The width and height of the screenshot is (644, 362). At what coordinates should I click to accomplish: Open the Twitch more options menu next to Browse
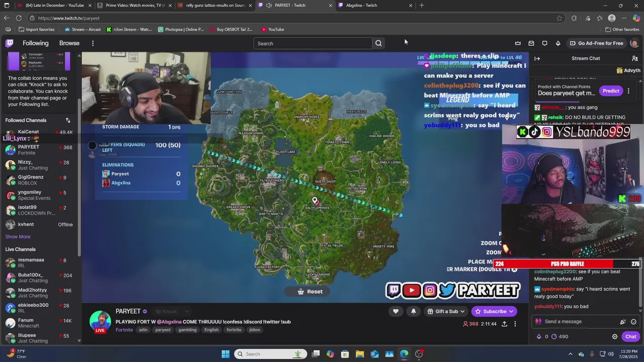(93, 43)
